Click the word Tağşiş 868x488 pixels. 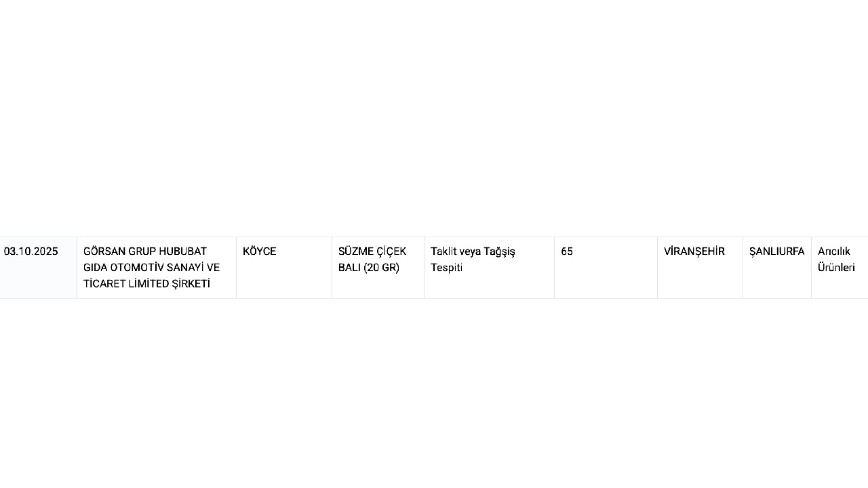tap(500, 251)
